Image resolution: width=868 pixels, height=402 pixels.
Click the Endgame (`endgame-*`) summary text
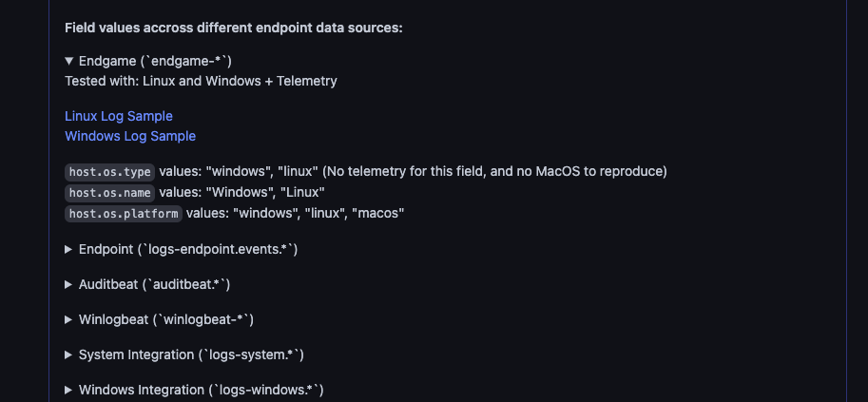(148, 62)
